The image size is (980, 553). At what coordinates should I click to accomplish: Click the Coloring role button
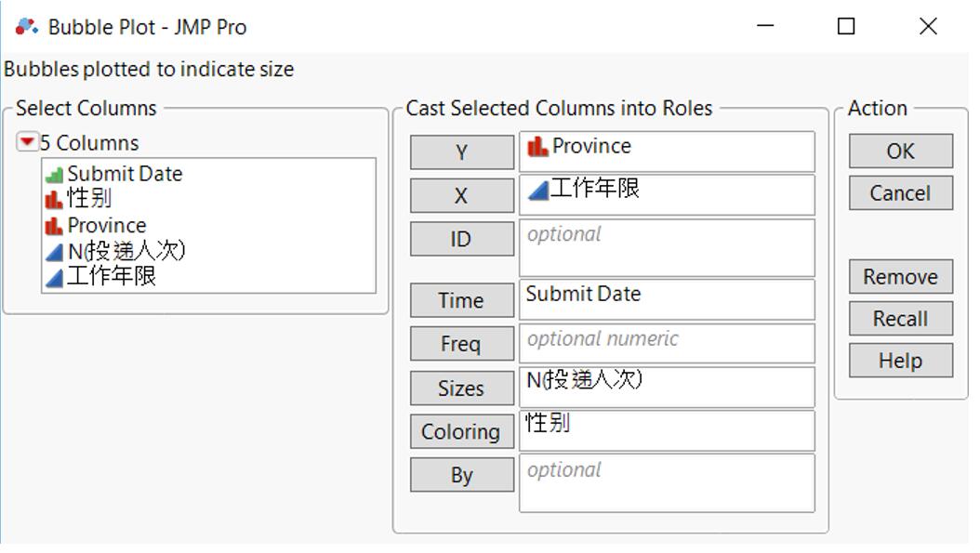click(461, 431)
